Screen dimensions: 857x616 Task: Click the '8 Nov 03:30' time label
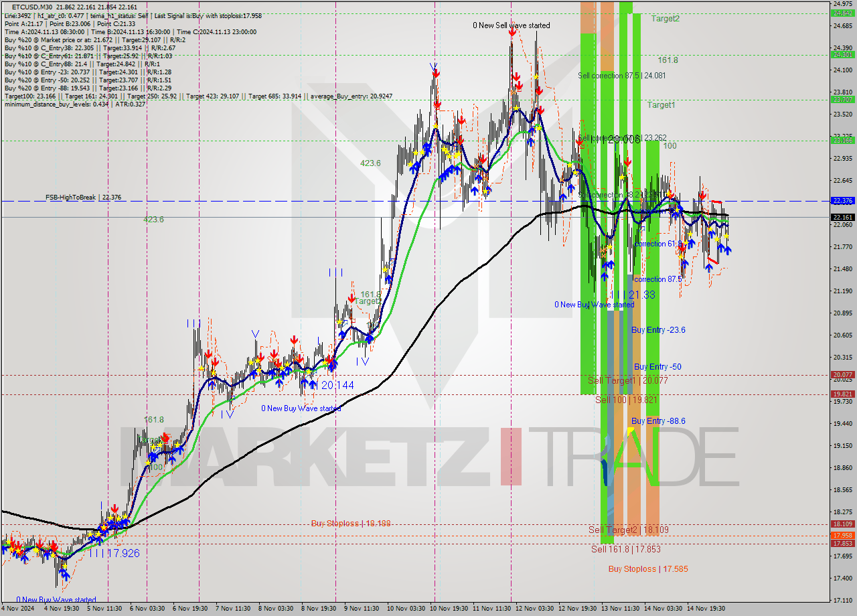[x=276, y=609]
